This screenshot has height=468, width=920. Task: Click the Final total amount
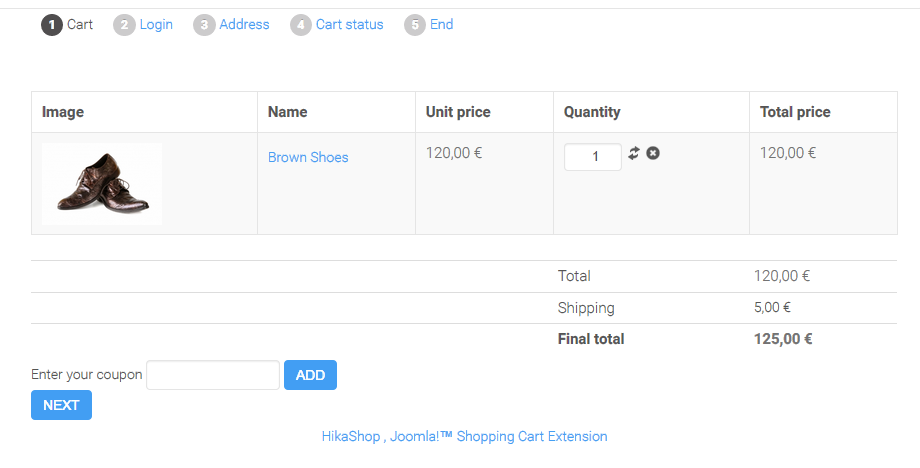pyautogui.click(x=782, y=339)
